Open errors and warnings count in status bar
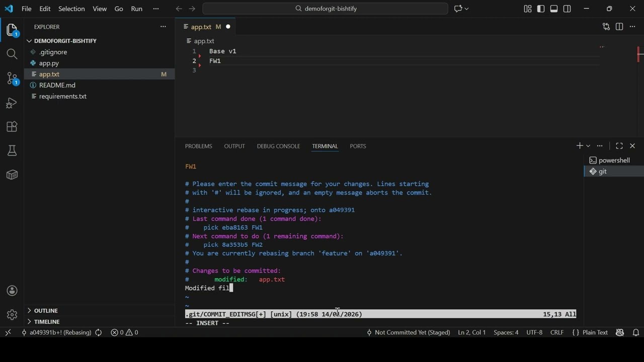The image size is (644, 362). [124, 332]
